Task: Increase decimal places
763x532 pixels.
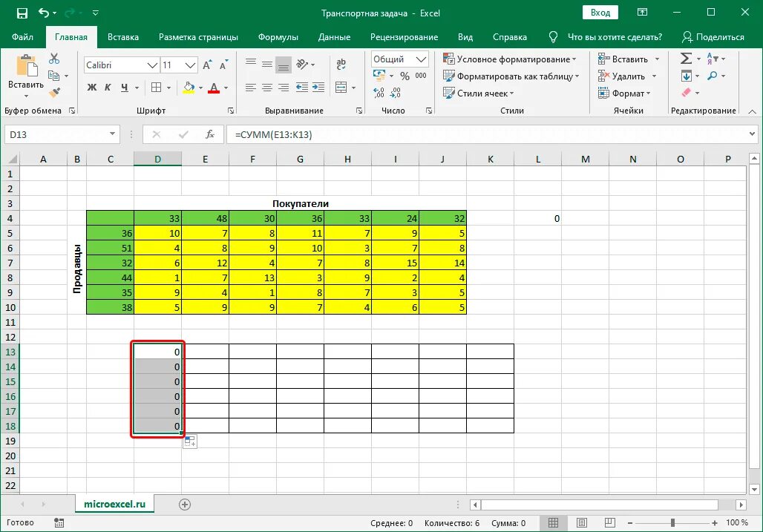Action: pos(379,93)
